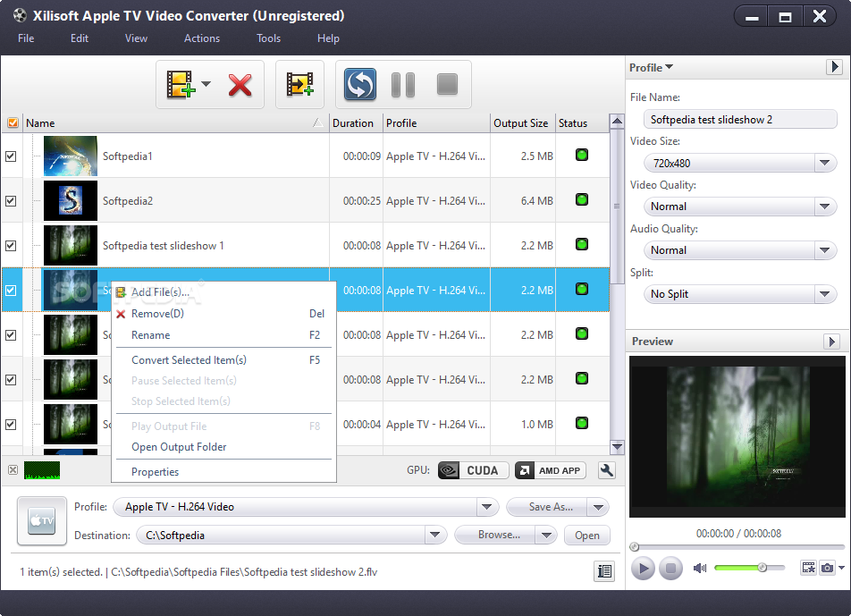The height and width of the screenshot is (616, 851).
Task: Click status indicator for Softpedia2
Action: pyautogui.click(x=582, y=199)
